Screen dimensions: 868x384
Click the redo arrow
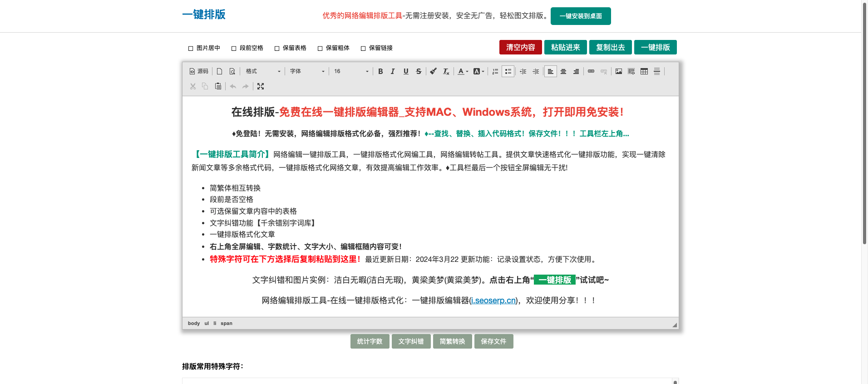click(x=246, y=86)
